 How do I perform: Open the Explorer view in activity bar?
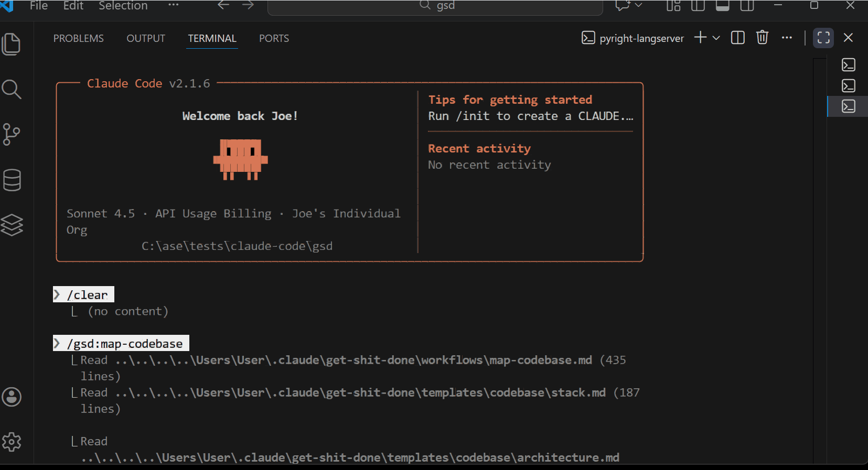tap(12, 44)
